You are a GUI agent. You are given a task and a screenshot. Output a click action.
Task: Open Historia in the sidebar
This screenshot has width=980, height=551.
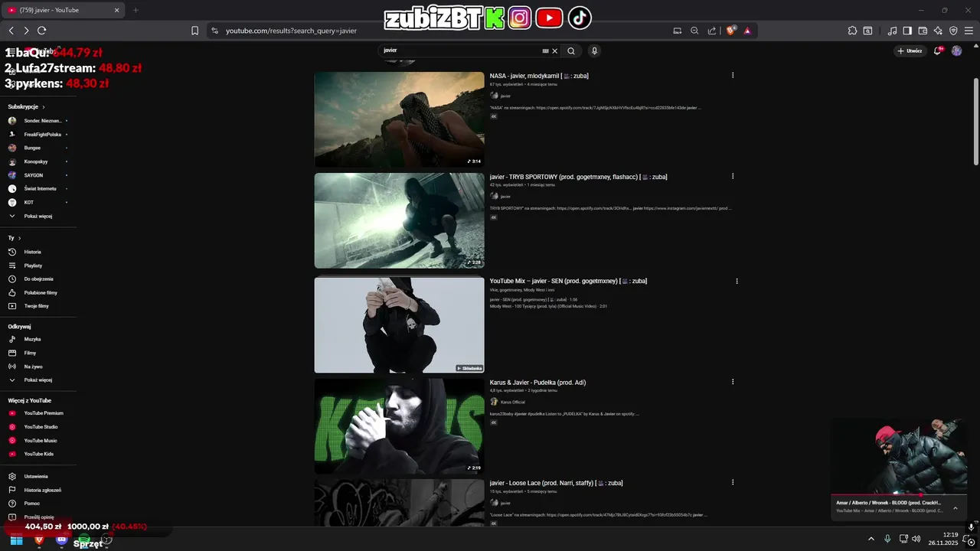pos(32,252)
